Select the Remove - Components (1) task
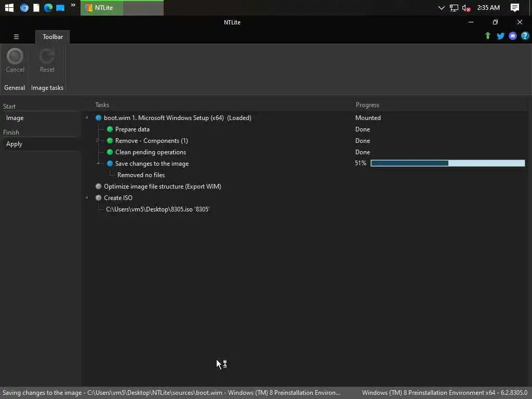The image size is (532, 399). (151, 140)
